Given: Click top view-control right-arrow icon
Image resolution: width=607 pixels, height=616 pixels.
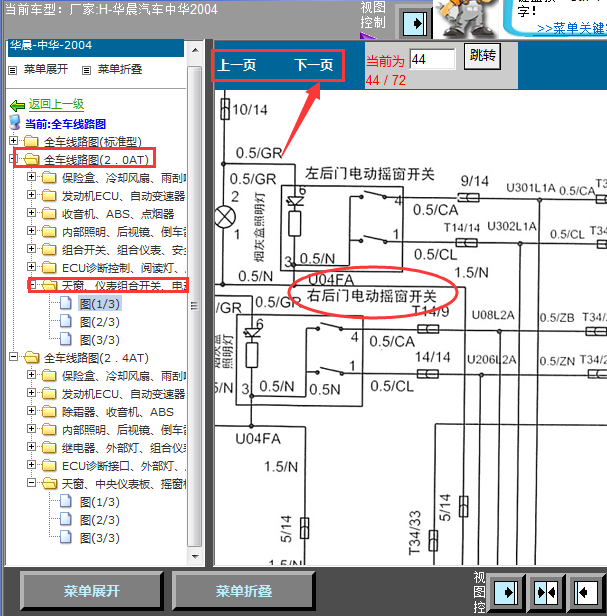Looking at the screenshot, I should [415, 23].
